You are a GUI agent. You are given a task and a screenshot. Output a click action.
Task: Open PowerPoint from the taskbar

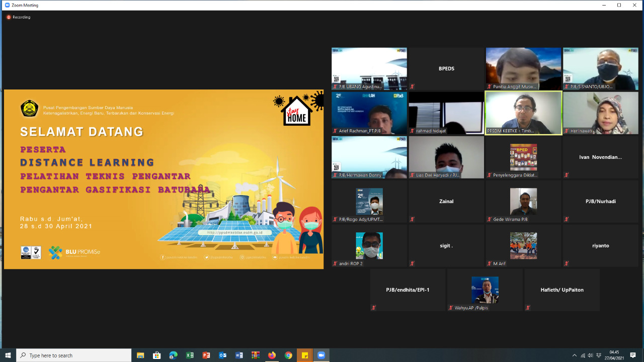point(206,355)
